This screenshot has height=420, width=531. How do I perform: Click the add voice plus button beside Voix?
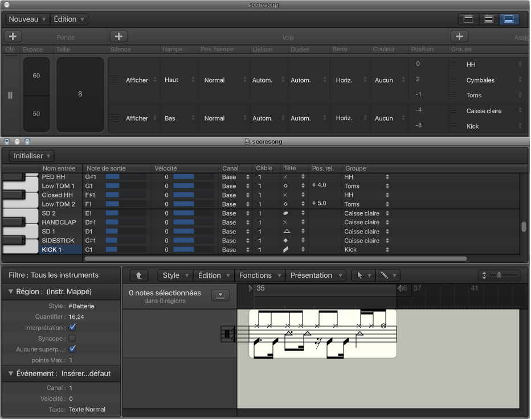point(118,37)
